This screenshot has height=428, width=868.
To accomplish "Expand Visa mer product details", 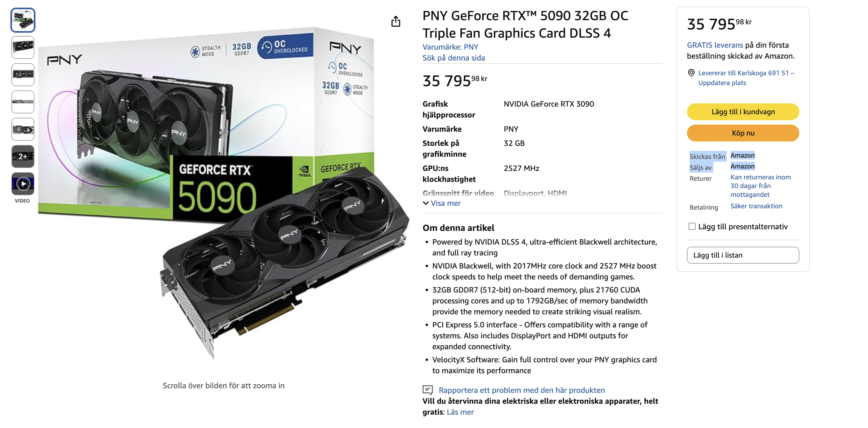I will [445, 203].
